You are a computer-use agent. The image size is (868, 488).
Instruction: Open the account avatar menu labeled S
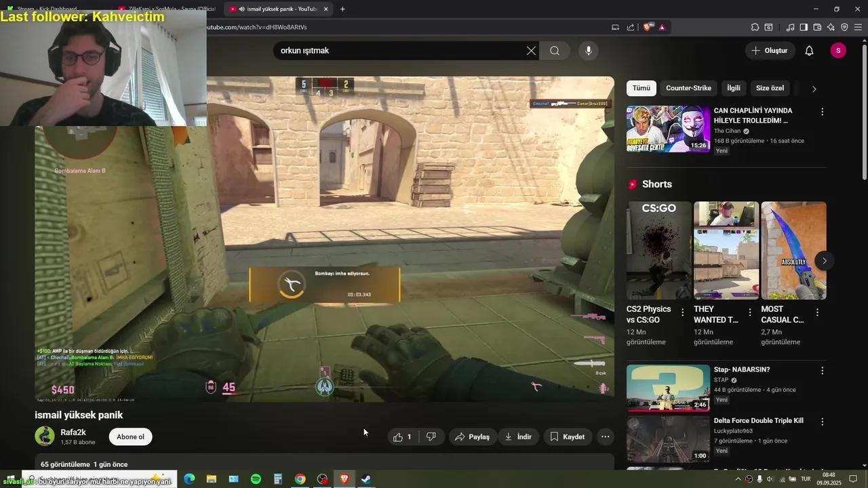pos(838,51)
